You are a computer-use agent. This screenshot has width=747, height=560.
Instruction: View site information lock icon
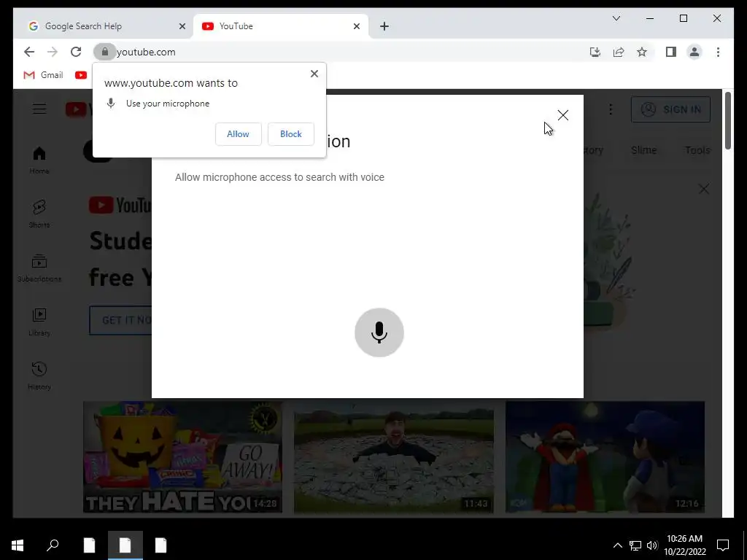[105, 52]
